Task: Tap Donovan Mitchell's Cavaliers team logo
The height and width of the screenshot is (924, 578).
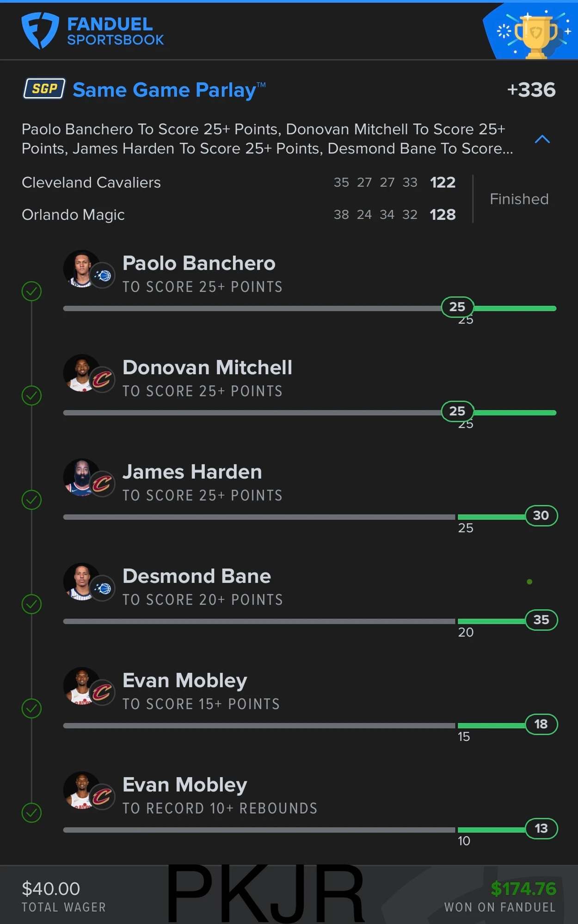Action: pos(102,380)
